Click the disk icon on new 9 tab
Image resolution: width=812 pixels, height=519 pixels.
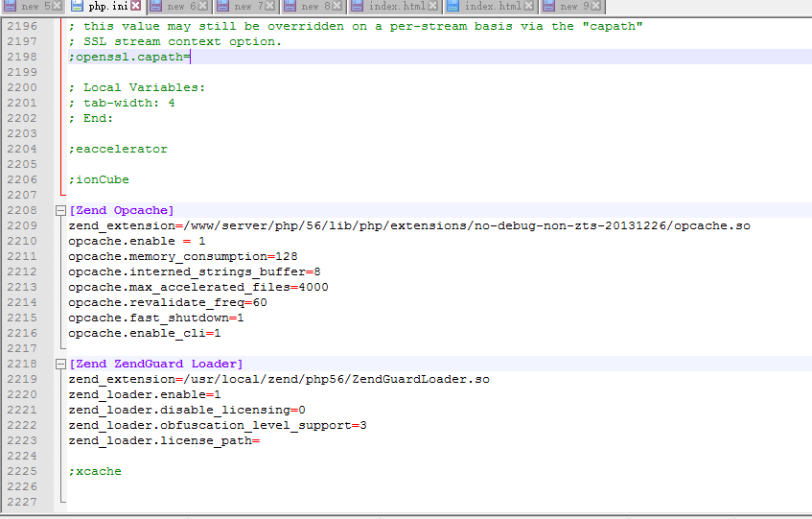tap(549, 6)
